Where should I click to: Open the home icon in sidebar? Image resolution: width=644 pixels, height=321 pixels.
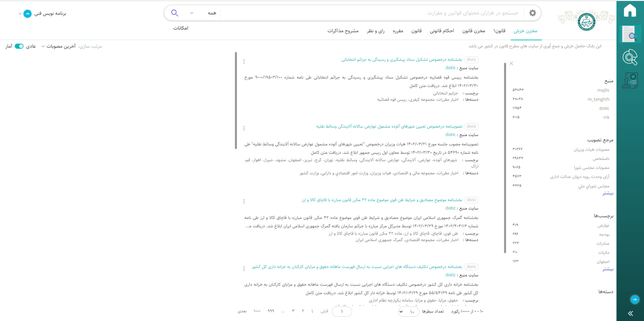(x=630, y=11)
